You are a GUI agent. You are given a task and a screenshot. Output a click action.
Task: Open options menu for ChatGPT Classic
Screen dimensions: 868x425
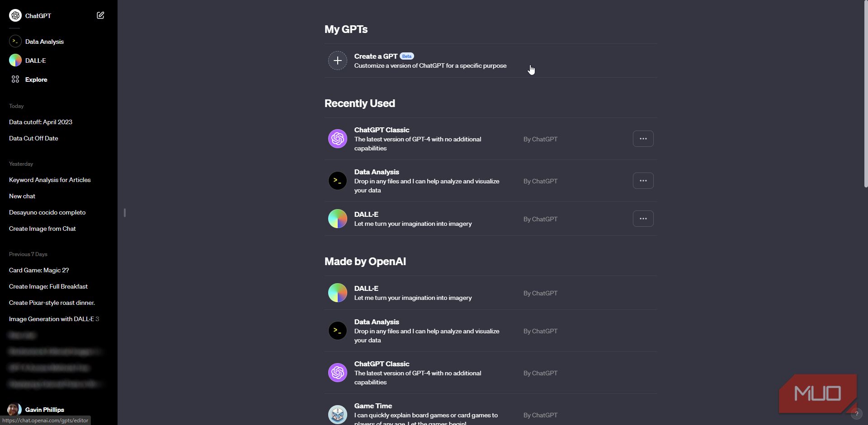tap(643, 139)
